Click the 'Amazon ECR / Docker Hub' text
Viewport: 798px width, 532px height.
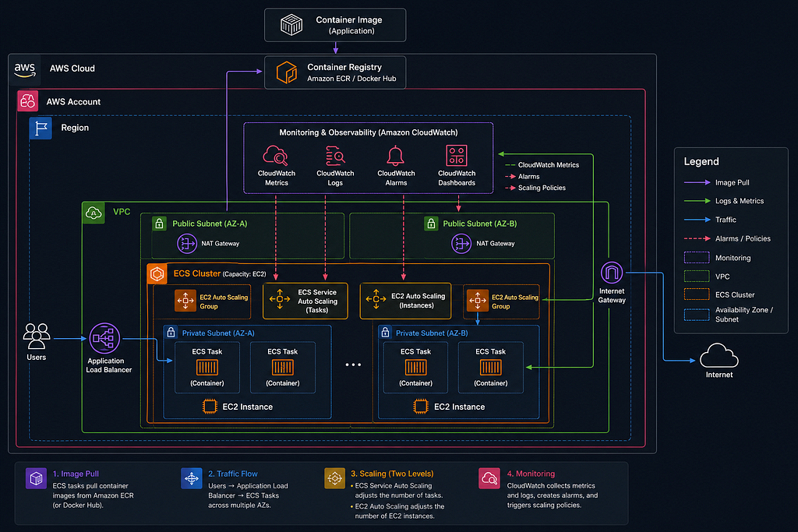[351, 79]
